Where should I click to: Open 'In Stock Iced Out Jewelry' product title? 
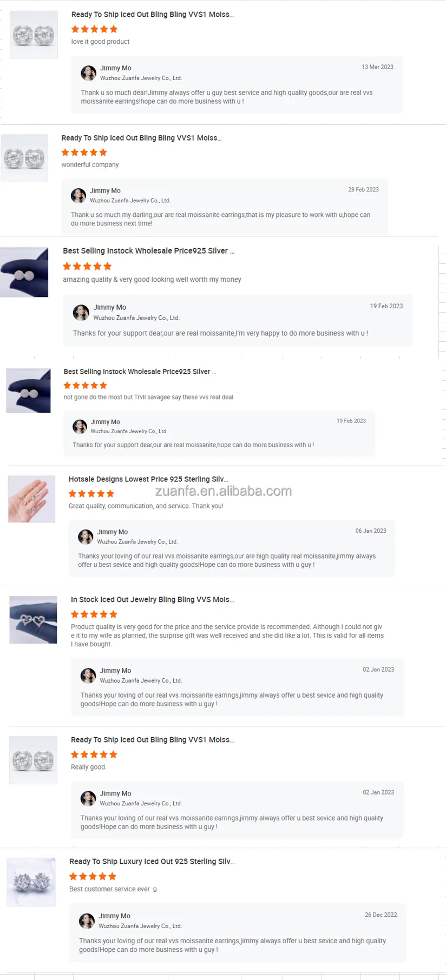152,600
